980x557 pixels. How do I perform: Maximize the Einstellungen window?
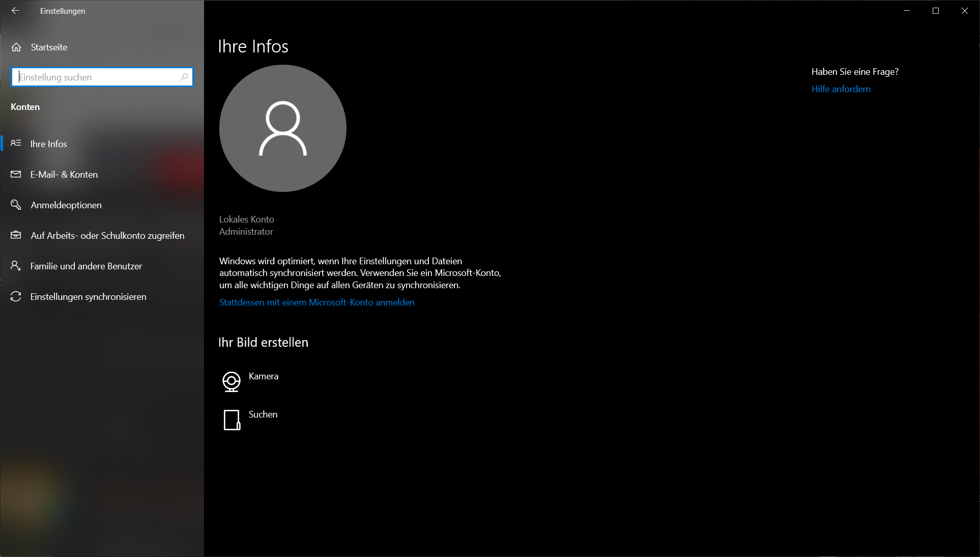tap(935, 11)
